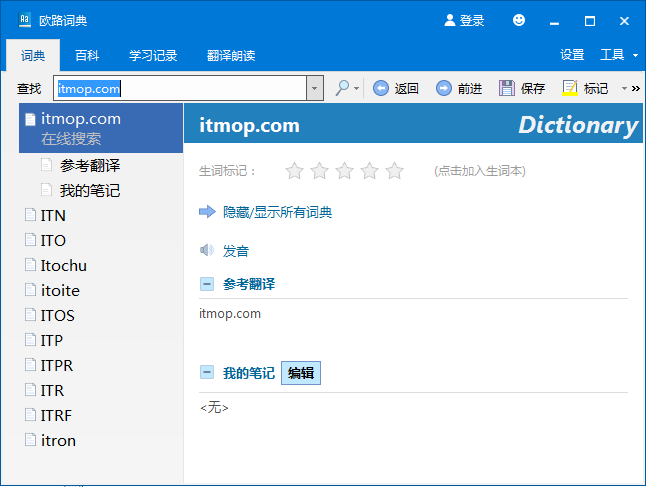Viewport: 647px width, 487px height.
Task: Open the 工具 menu dropdown
Action: [618, 55]
